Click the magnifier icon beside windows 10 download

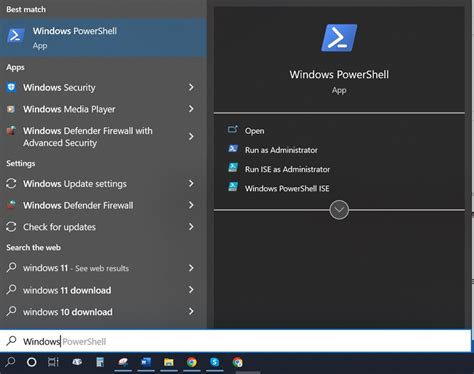pos(11,311)
